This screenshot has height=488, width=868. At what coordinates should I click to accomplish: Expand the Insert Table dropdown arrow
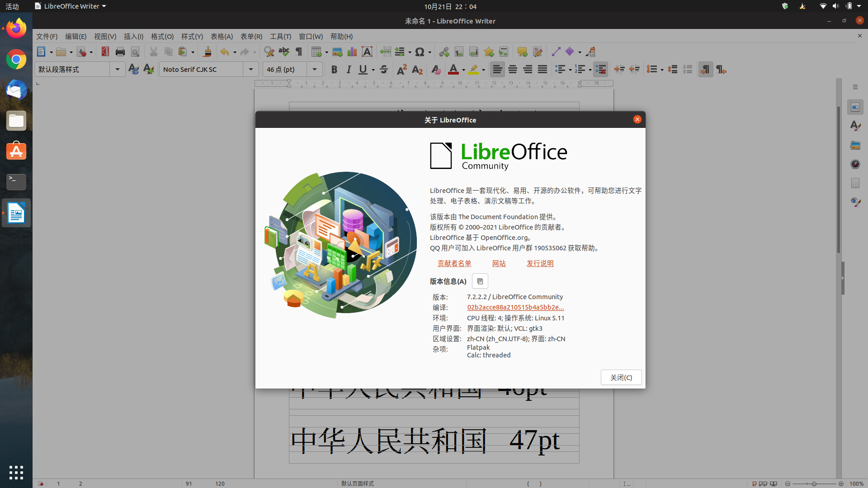coord(326,52)
